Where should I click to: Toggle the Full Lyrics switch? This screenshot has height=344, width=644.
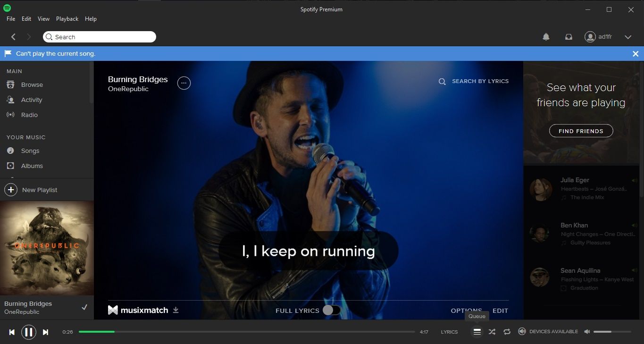point(331,310)
